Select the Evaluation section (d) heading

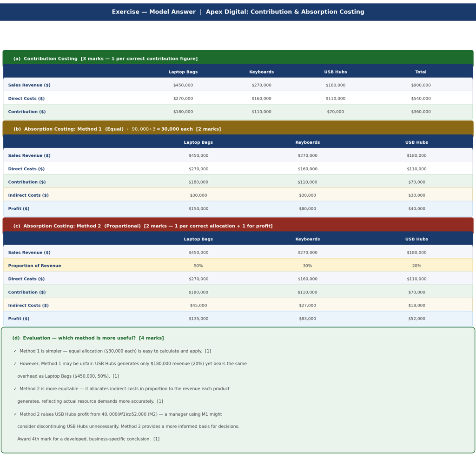tap(88, 338)
